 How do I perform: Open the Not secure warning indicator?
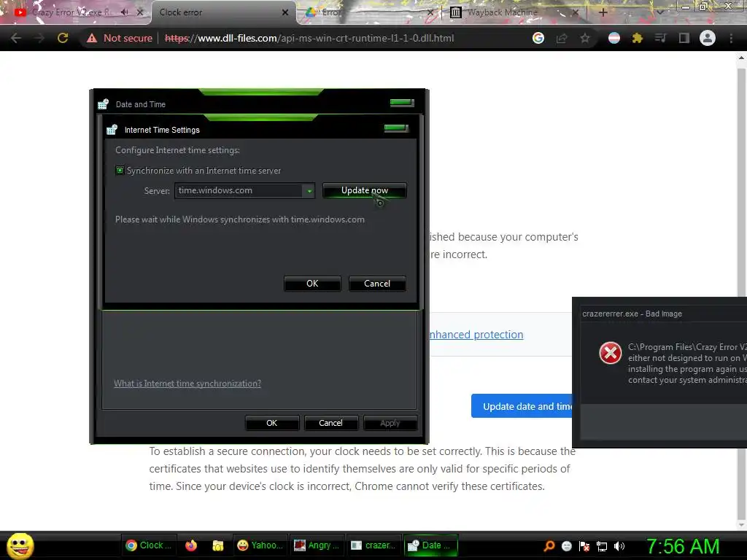click(x=120, y=38)
